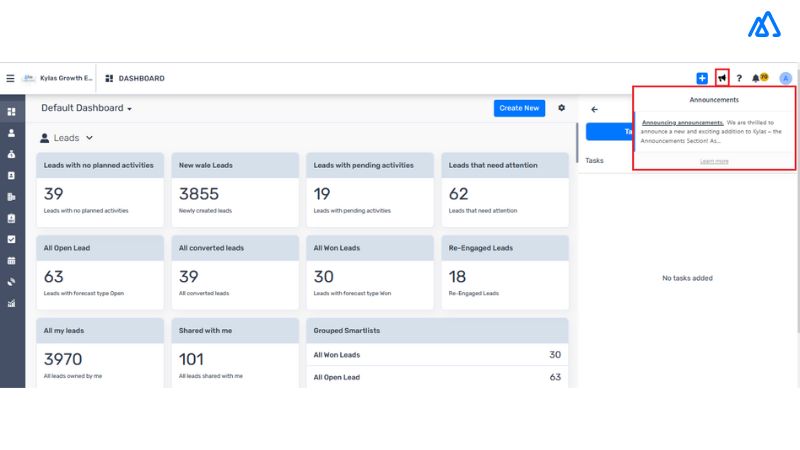Open the notifications bell icon
Image resolution: width=800 pixels, height=450 pixels.
(759, 78)
